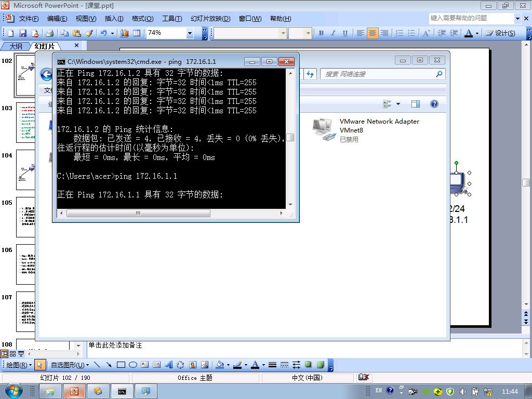Image resolution: width=532 pixels, height=399 pixels.
Task: Switch to the 大纲 outline tab
Action: pos(16,46)
